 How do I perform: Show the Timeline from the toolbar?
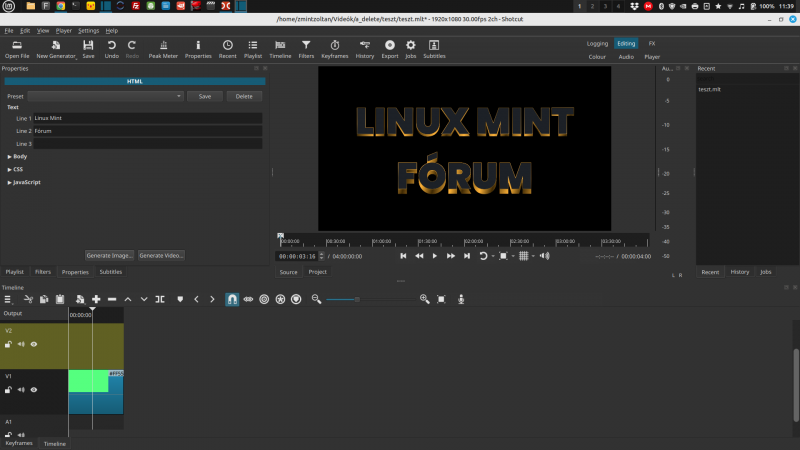[280, 49]
